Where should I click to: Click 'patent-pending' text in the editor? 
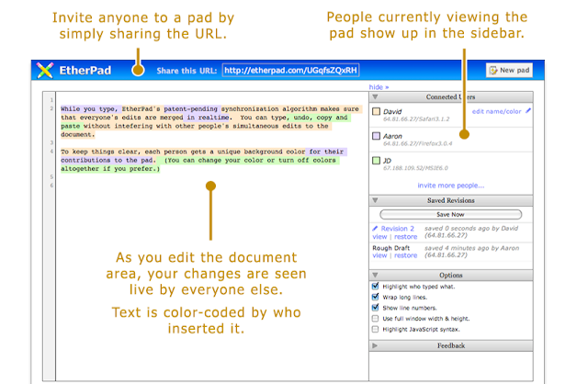190,108
